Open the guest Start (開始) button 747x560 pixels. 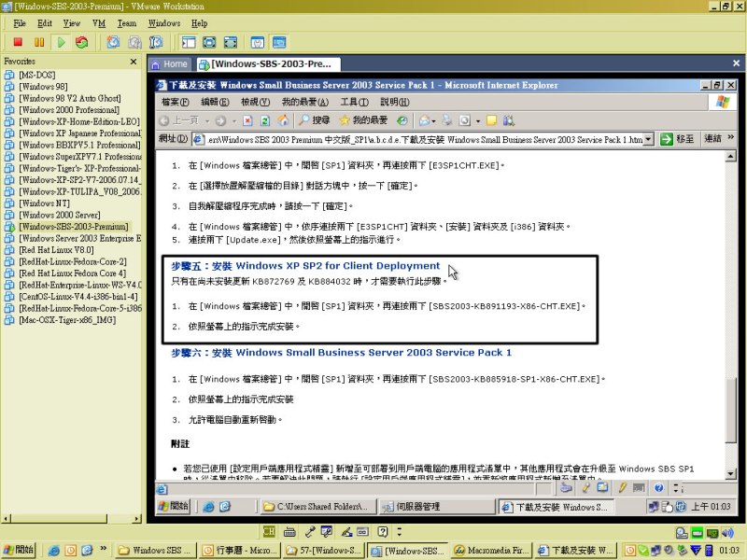pos(172,507)
